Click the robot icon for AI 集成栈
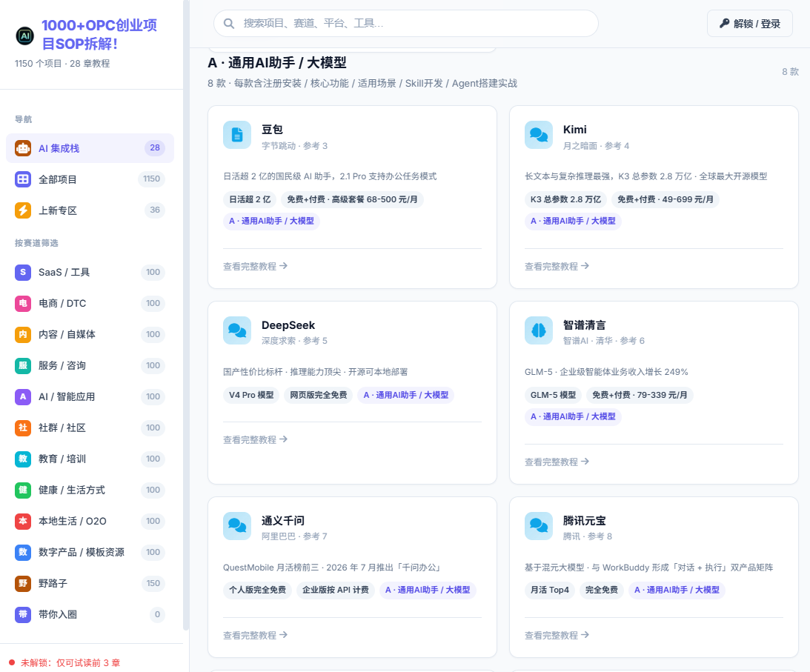 [23, 148]
